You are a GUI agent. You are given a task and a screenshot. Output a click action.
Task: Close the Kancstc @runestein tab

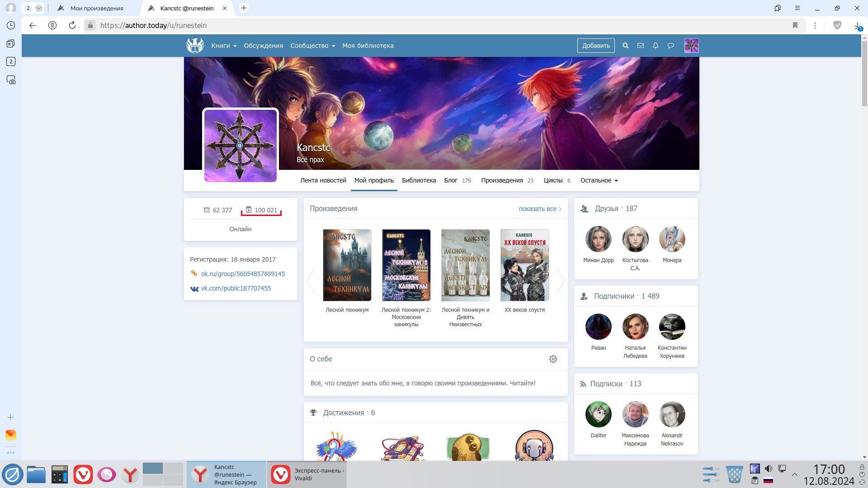pos(225,8)
